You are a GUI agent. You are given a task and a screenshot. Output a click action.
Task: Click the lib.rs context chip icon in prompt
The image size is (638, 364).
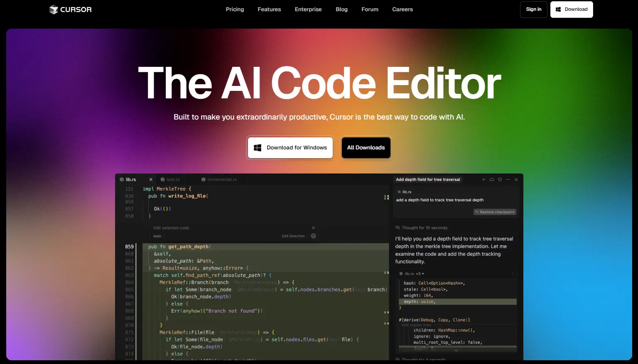399,192
